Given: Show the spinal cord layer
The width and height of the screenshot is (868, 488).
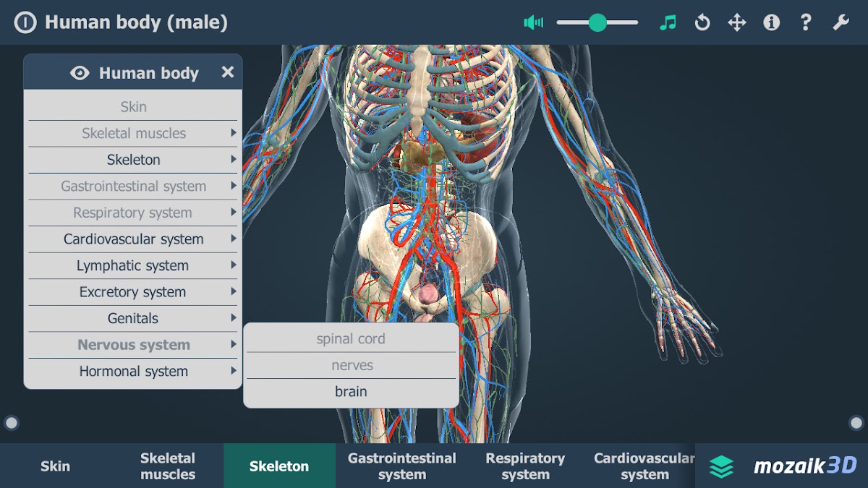Looking at the screenshot, I should click(x=351, y=339).
